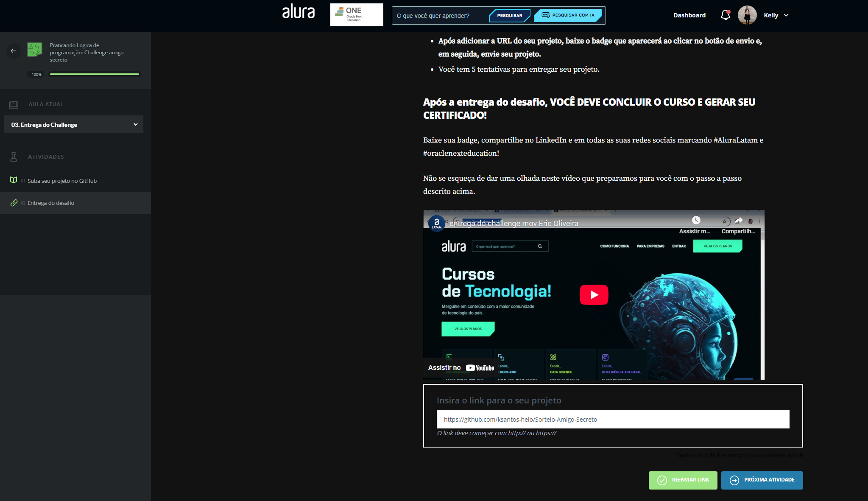Click the Watch later clock icon

coord(696,220)
